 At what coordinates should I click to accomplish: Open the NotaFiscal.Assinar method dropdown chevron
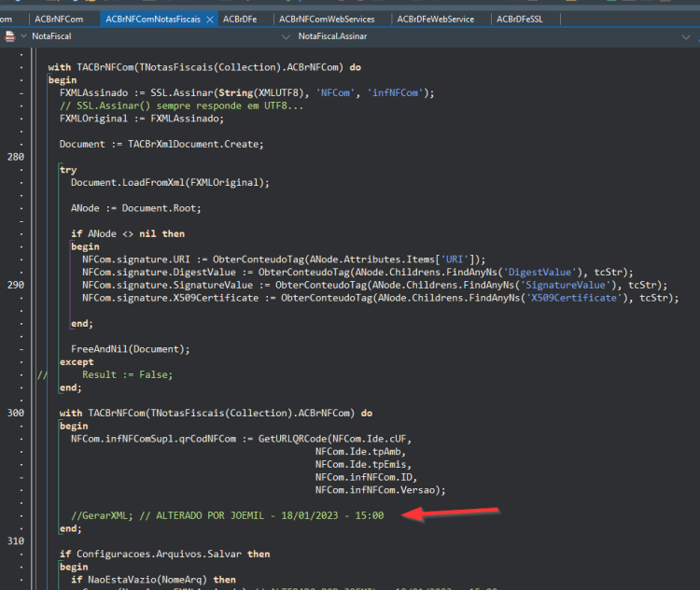tap(286, 36)
